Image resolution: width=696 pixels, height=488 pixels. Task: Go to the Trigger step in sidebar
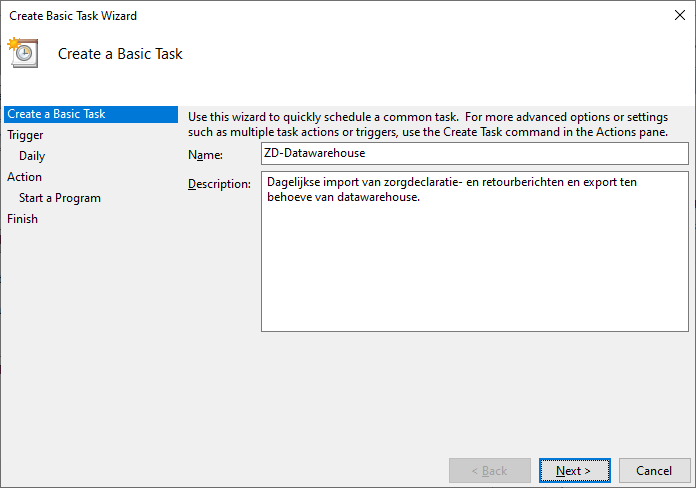click(25, 135)
